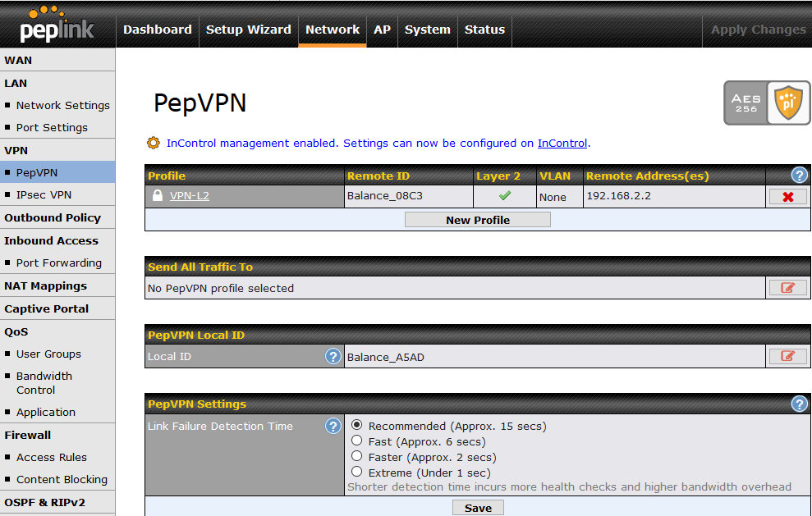Click Apply Changes
The width and height of the screenshot is (812, 516).
tap(758, 30)
